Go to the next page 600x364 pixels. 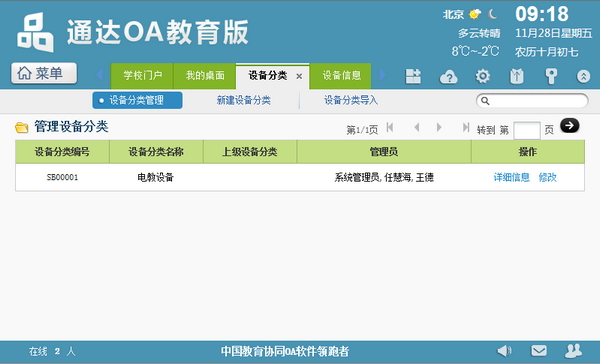pyautogui.click(x=439, y=127)
